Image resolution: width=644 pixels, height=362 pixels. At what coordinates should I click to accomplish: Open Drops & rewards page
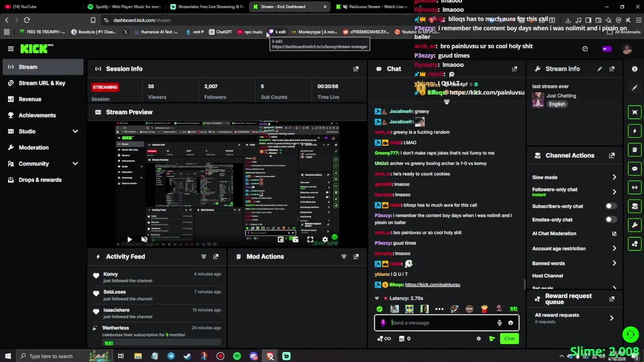coord(43,179)
